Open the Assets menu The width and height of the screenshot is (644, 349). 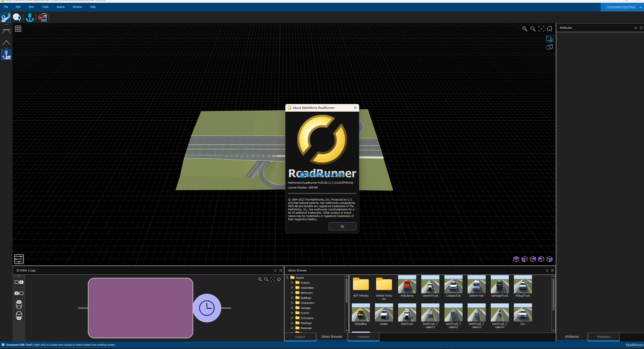[60, 7]
